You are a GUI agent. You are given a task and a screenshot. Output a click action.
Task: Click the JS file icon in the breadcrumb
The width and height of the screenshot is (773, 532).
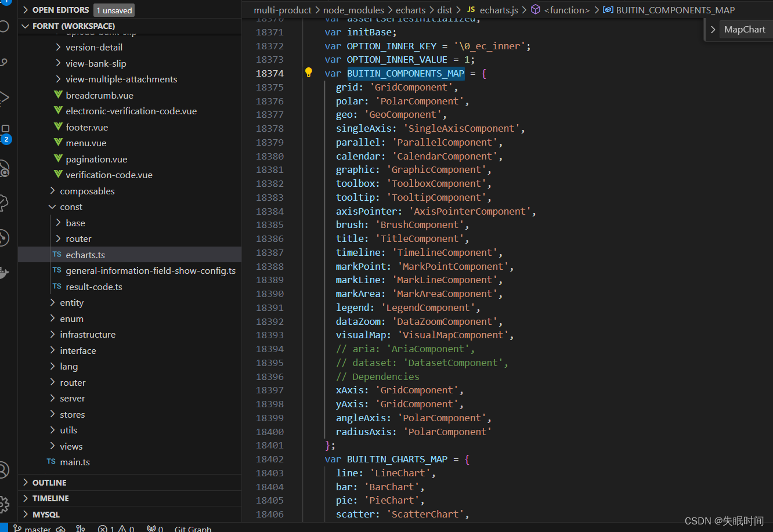471,10
